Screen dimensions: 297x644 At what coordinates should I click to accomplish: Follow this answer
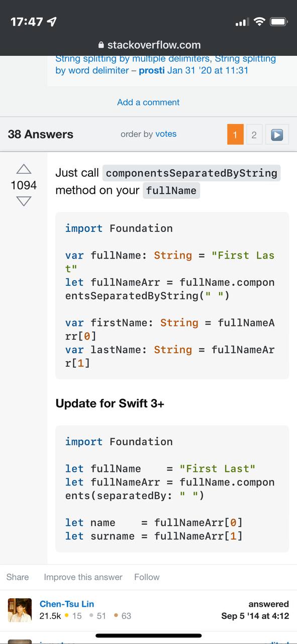pyautogui.click(x=147, y=577)
